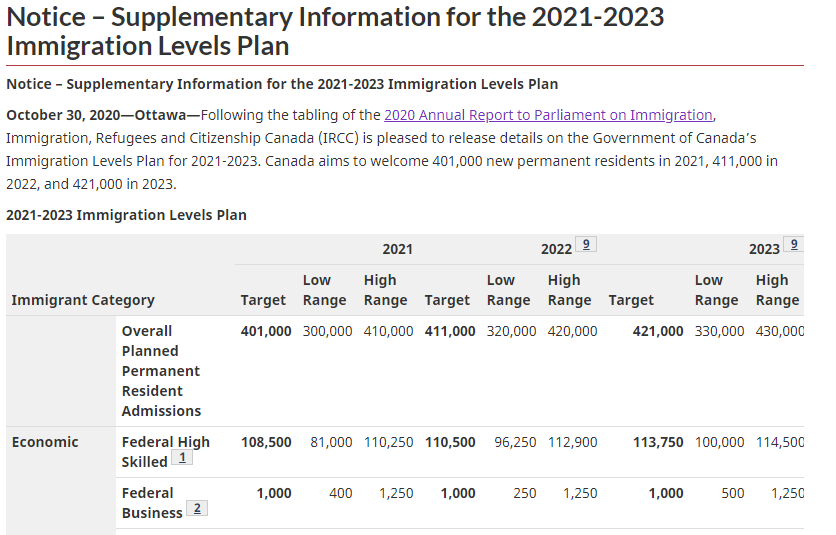
Task: Click the 2021 year column header
Action: click(x=397, y=249)
